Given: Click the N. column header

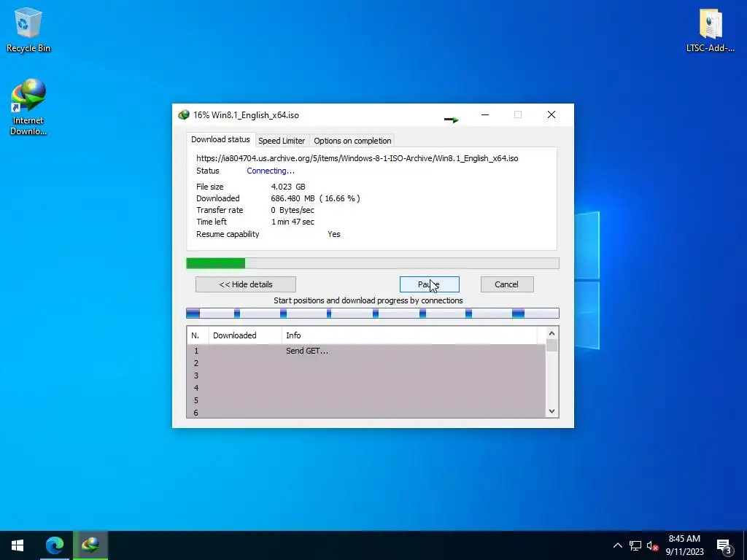Looking at the screenshot, I should coord(198,335).
